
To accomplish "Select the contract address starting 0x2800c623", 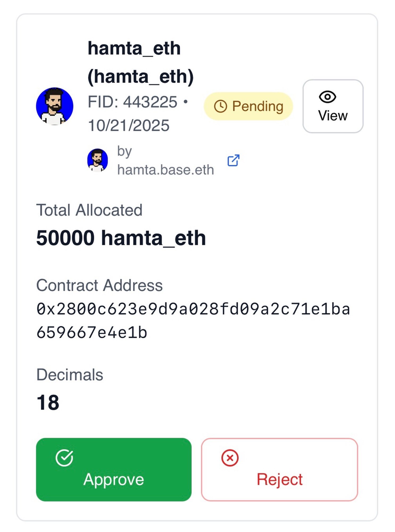I will 193,321.
